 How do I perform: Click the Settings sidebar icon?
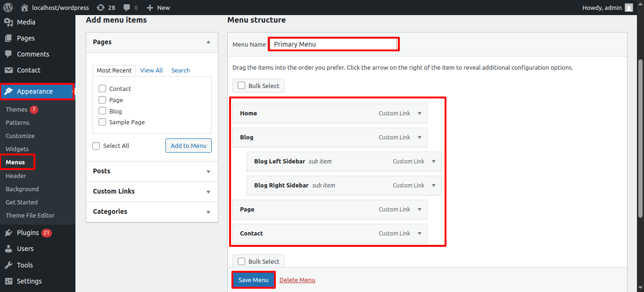8,281
